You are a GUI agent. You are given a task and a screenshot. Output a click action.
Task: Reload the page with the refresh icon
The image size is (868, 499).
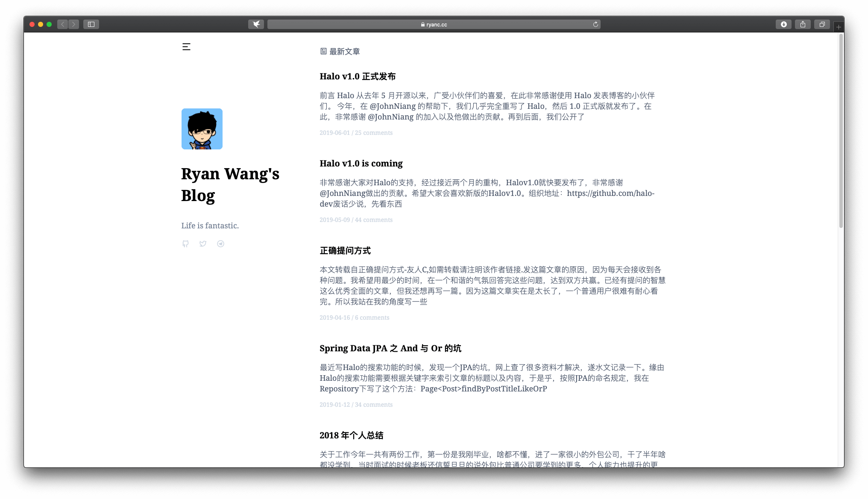tap(595, 24)
